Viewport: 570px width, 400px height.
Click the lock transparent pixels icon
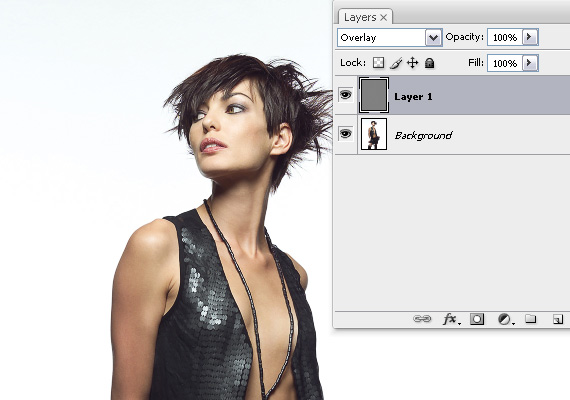(378, 63)
